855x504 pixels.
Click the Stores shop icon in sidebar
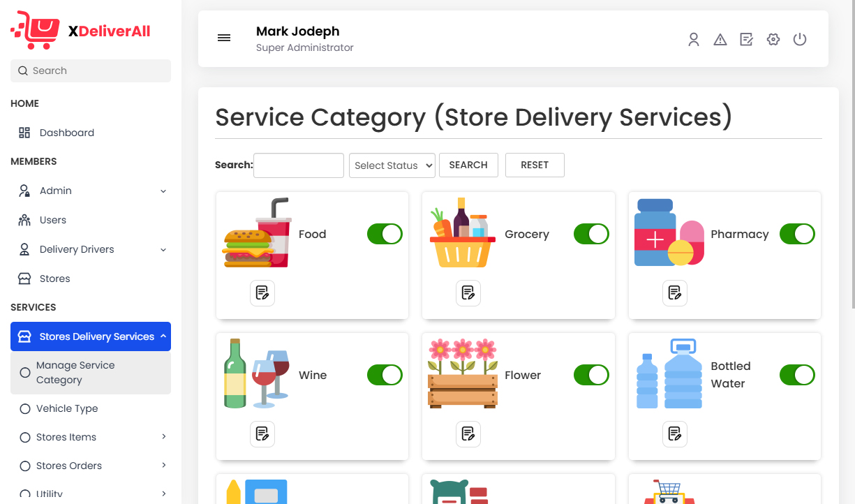[x=24, y=279]
